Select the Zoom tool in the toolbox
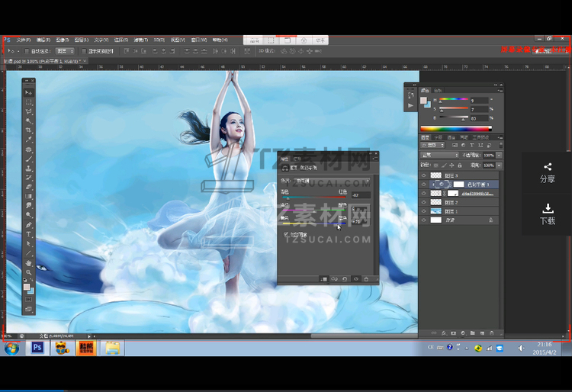The height and width of the screenshot is (392, 572). (29, 272)
